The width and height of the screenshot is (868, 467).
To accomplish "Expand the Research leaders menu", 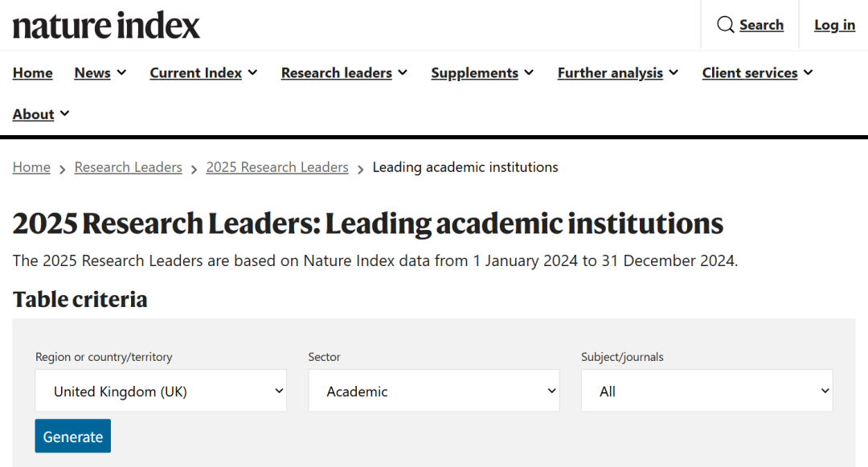I will click(344, 72).
